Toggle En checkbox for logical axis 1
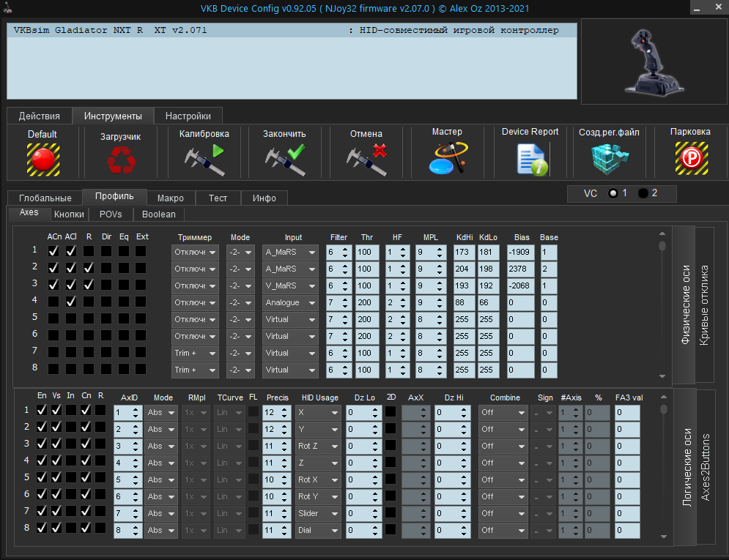This screenshot has height=560, width=729. 41,410
